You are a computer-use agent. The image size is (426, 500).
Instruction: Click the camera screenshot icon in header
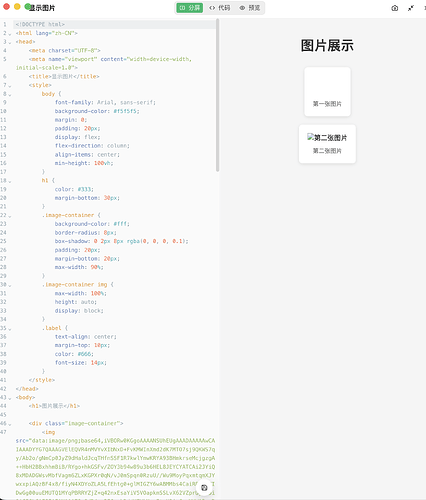coord(395,8)
